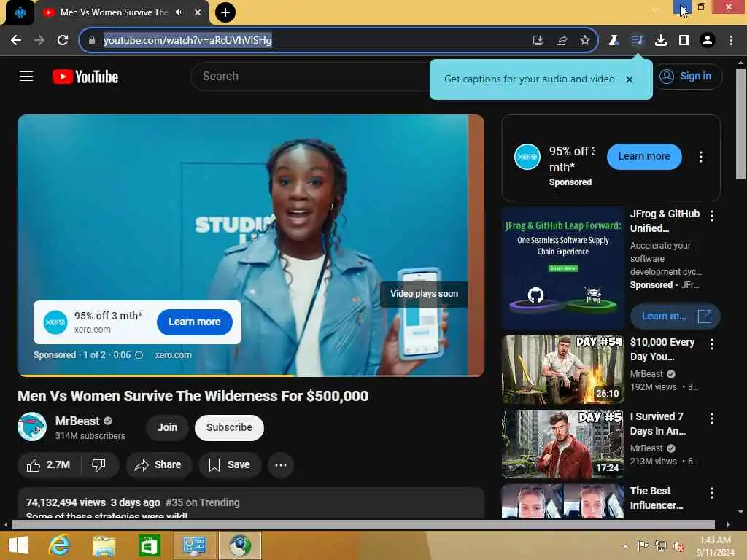Screen dimensions: 747x560
Task: Like the video (2.7M thumbs up)
Action: click(x=49, y=464)
